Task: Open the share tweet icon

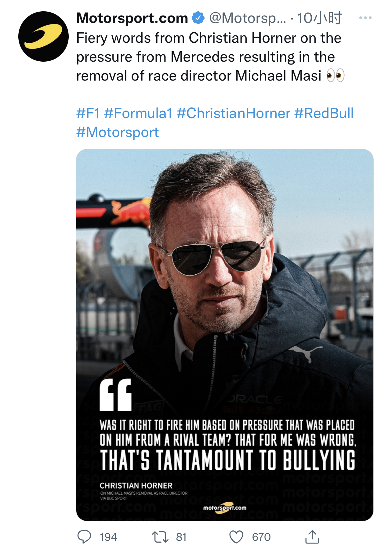Action: (x=312, y=537)
